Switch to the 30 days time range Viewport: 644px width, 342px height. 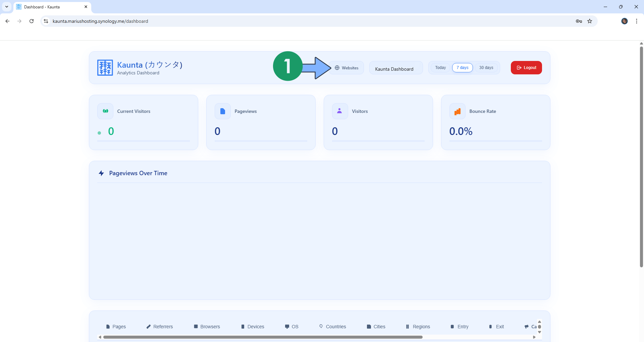tap(486, 67)
